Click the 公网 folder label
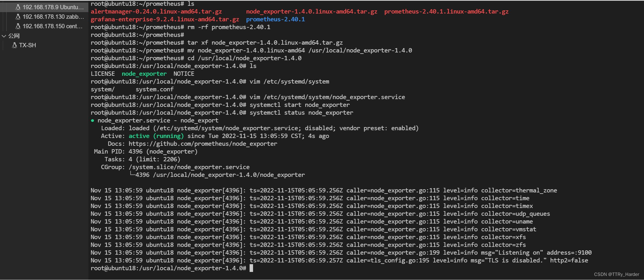The width and height of the screenshot is (644, 280). [14, 36]
